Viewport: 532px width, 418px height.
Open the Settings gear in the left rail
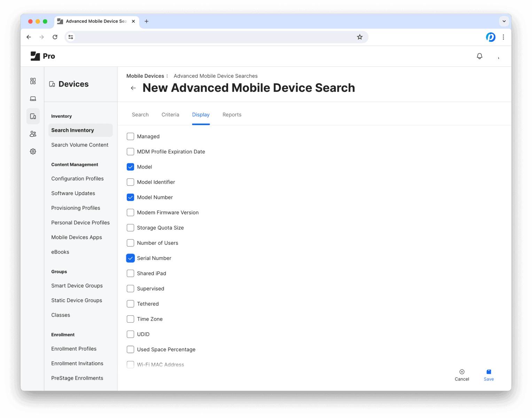click(33, 152)
